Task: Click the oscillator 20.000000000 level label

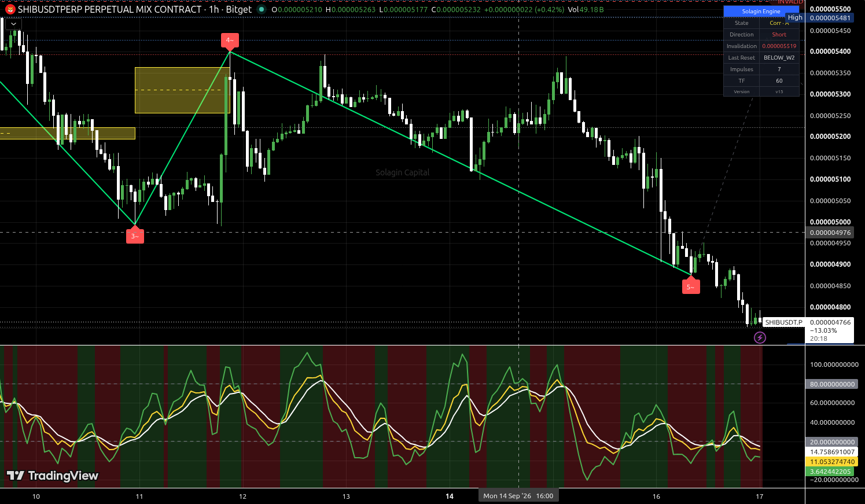Action: pyautogui.click(x=832, y=442)
